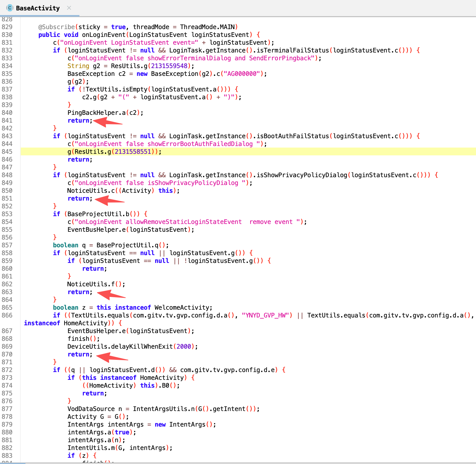Click the @Subscribe annotation

[57, 27]
